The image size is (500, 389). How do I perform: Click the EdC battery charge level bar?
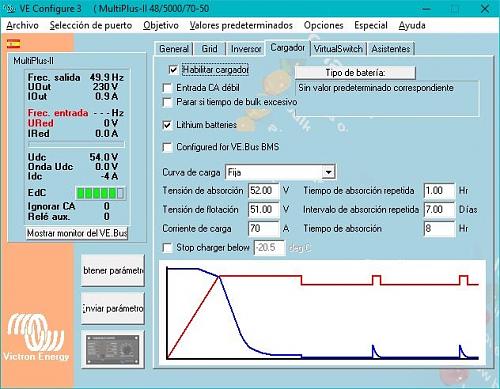(x=101, y=193)
